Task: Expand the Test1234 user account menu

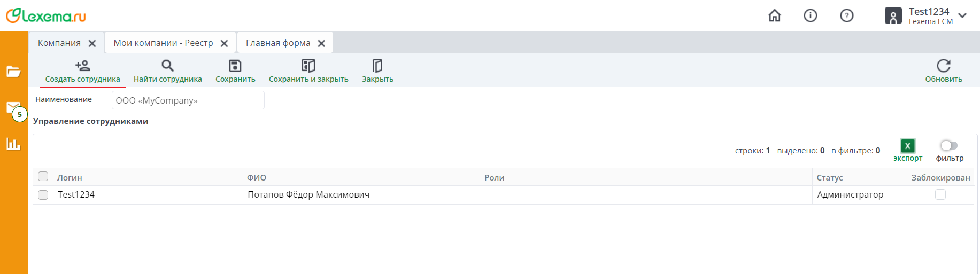Action: (x=962, y=15)
